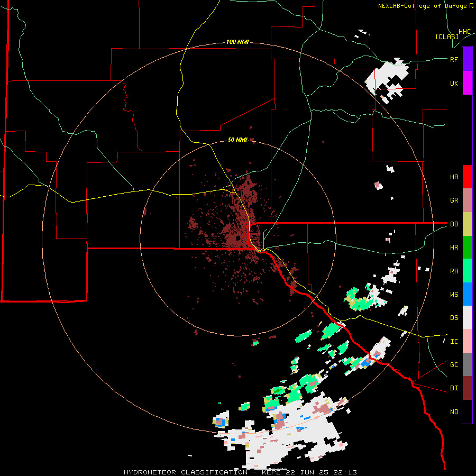Click the 50 NMI range ring label
Image resolution: width=476 pixels, height=476 pixels.
[x=237, y=140]
